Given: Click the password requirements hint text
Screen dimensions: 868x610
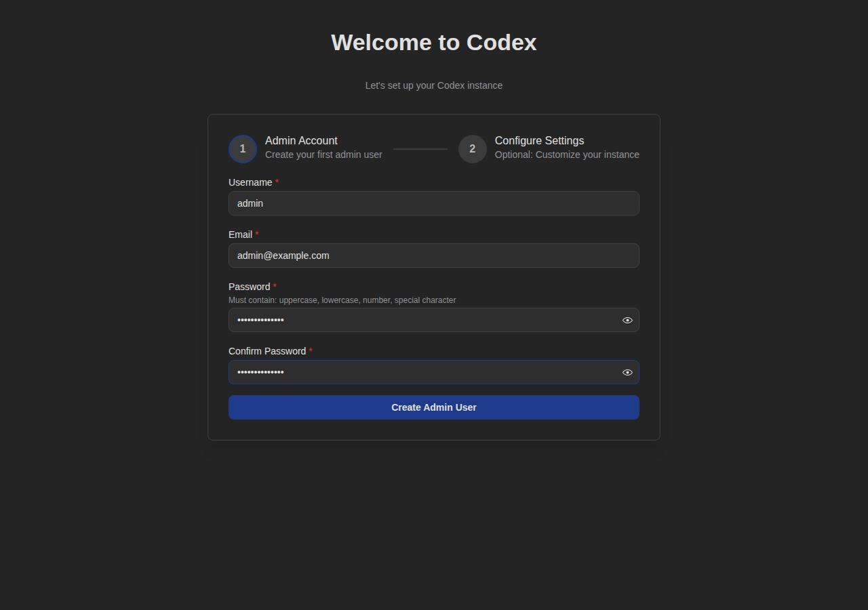Looking at the screenshot, I should (x=342, y=300).
